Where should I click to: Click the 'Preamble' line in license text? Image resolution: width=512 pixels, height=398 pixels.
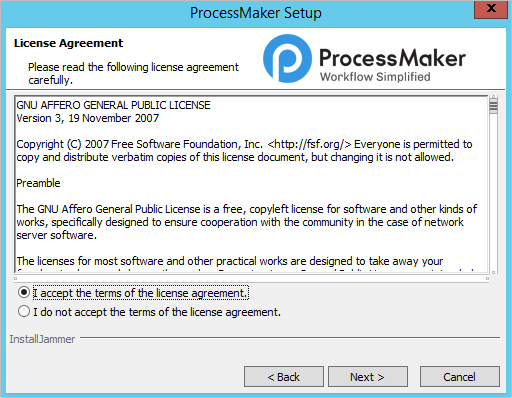(38, 183)
